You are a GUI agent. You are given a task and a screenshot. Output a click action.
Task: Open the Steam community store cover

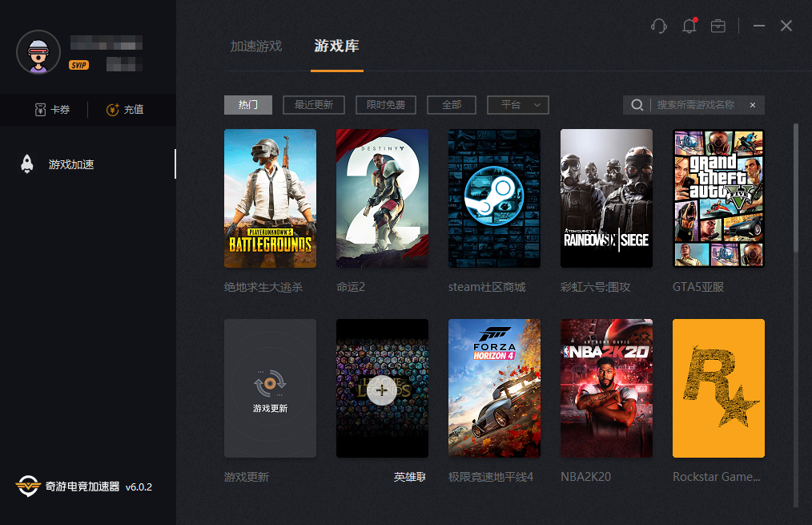pyautogui.click(x=495, y=199)
